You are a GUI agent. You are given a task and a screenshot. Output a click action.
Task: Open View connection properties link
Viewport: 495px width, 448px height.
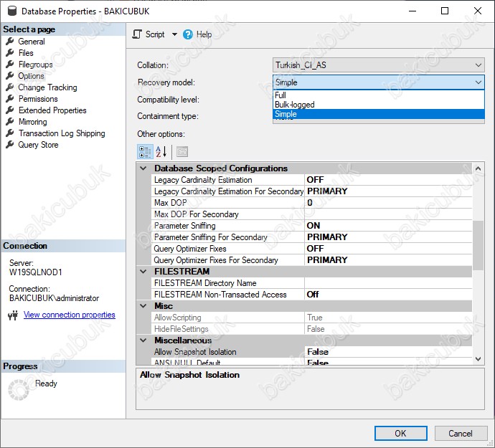[x=69, y=315]
